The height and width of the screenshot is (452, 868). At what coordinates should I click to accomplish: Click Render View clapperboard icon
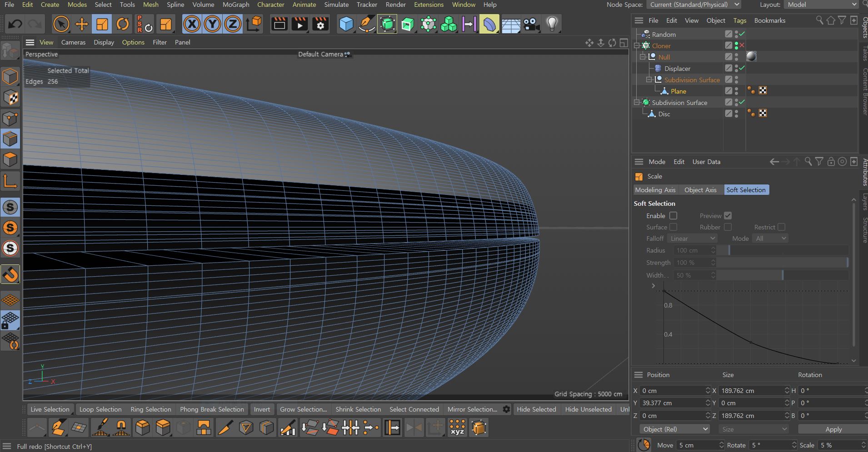[x=279, y=24]
